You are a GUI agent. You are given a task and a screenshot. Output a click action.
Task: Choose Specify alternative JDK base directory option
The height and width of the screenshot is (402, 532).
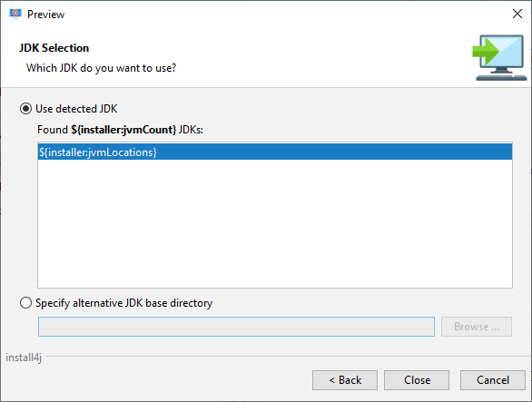tap(25, 303)
